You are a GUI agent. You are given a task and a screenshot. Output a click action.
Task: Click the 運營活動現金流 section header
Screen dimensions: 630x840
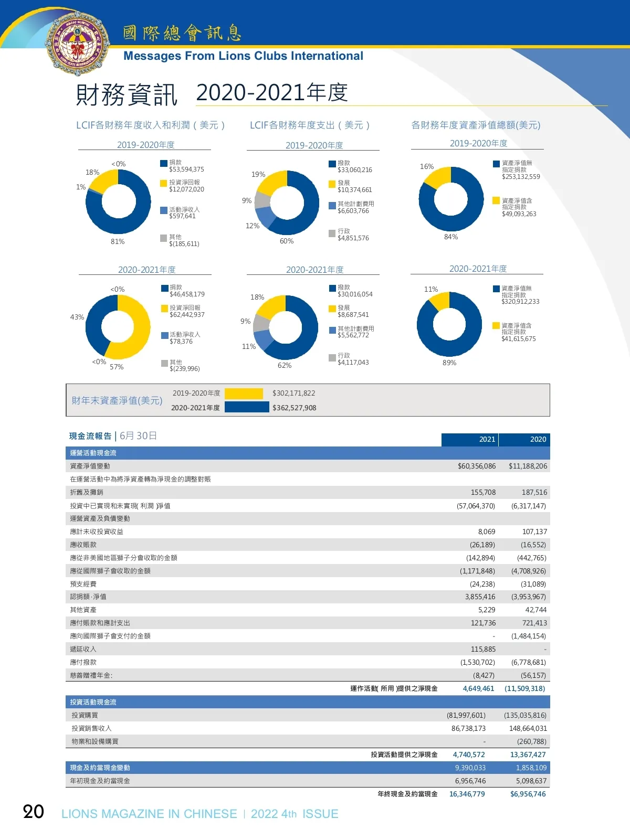point(93,453)
